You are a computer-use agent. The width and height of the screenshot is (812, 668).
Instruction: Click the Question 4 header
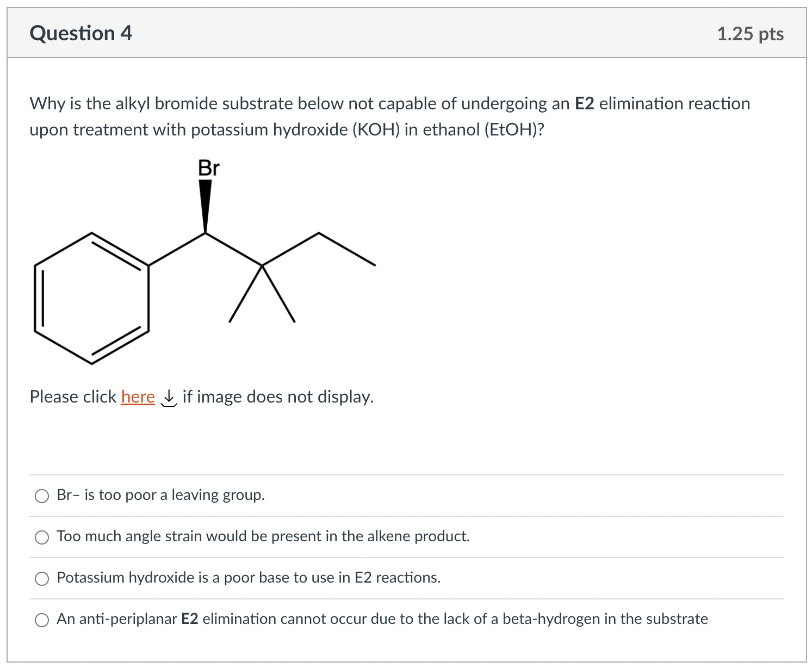pos(80,33)
